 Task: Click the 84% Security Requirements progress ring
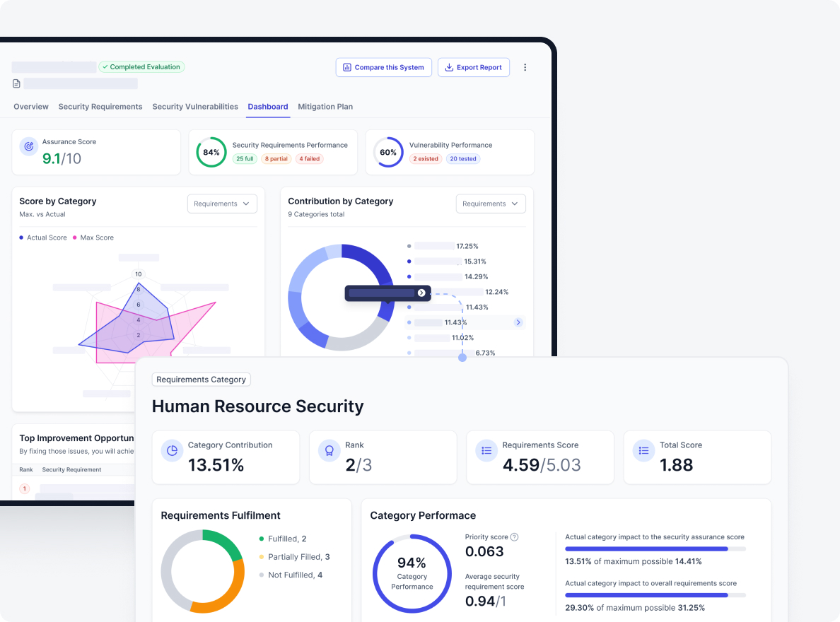pos(211,152)
